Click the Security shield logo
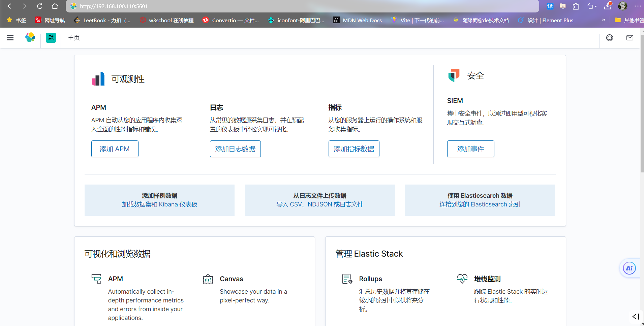The height and width of the screenshot is (326, 644). [454, 75]
